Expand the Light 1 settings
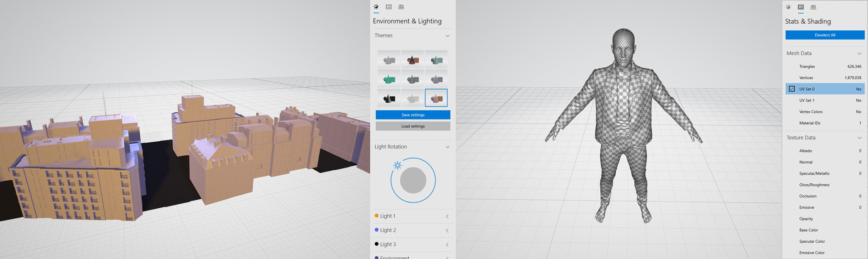Viewport: 868px width, 259px height. pyautogui.click(x=447, y=216)
